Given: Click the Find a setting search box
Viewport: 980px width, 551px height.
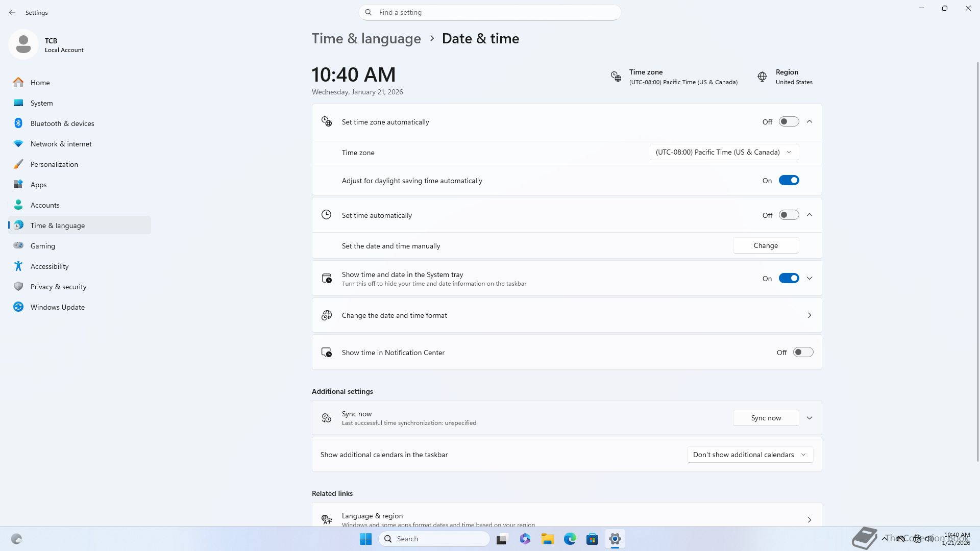Looking at the screenshot, I should [x=490, y=12].
